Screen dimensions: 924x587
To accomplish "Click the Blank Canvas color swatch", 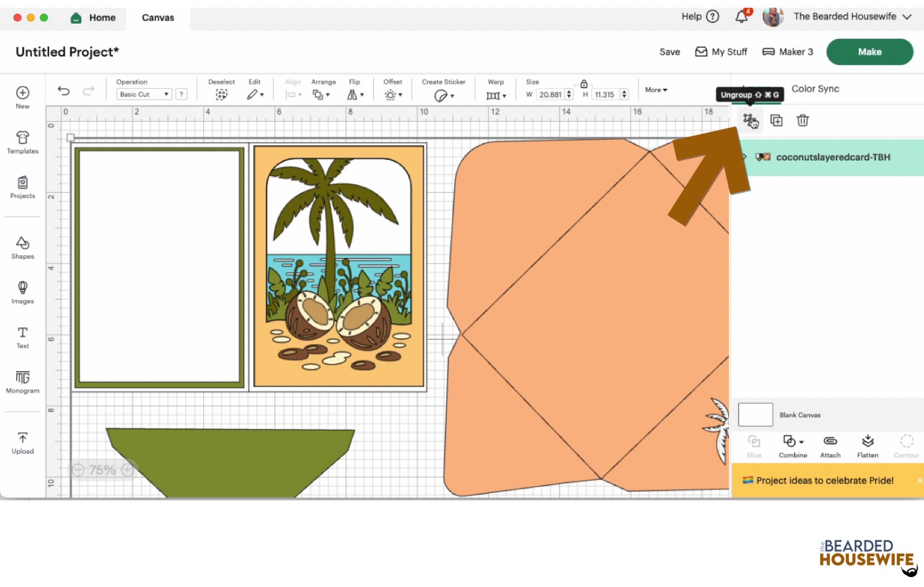I will 755,414.
